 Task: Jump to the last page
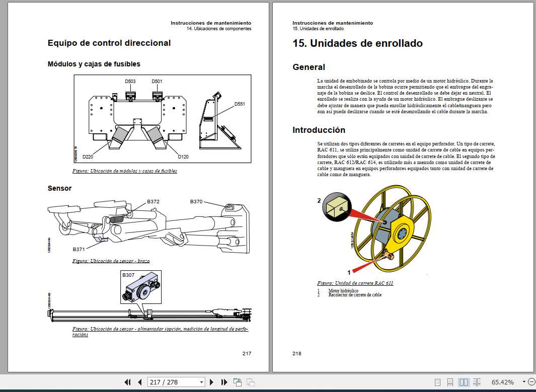click(x=224, y=382)
